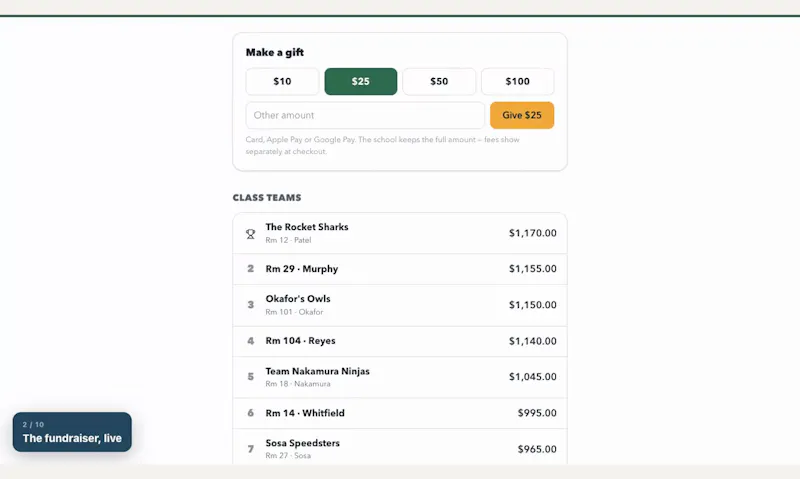Select the $25 gift amount
Image resolution: width=800 pixels, height=479 pixels.
click(361, 82)
